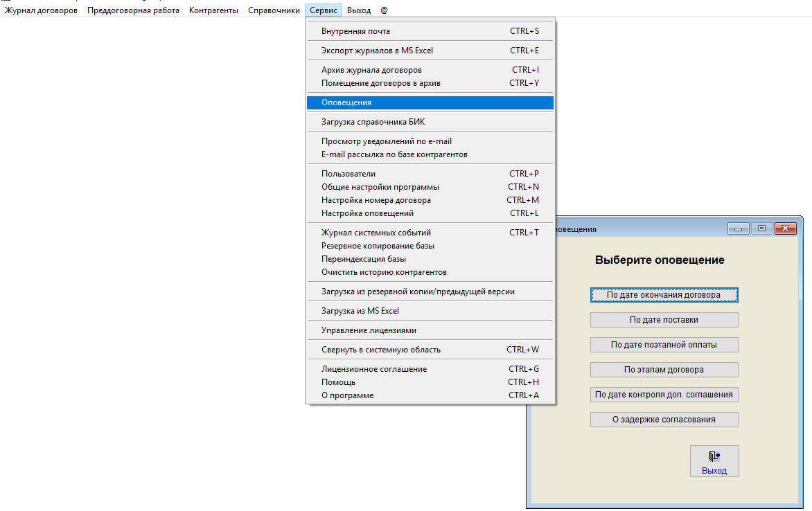
Task: Open Журнал договоров menu
Action: (42, 10)
